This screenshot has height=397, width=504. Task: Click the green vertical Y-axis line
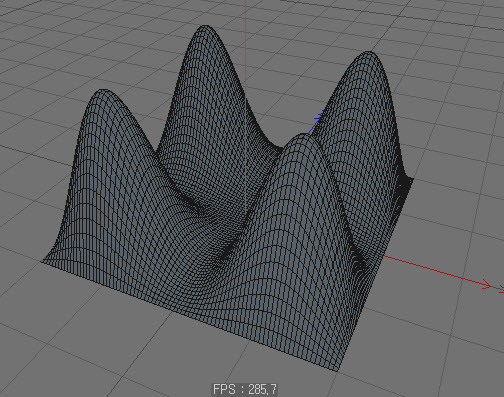point(246,107)
